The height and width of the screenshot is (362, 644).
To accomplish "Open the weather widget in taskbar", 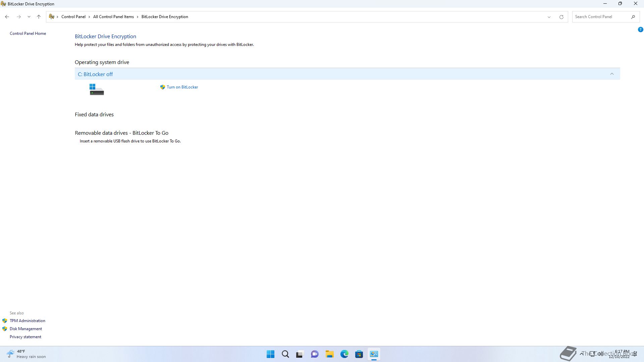I will [26, 354].
